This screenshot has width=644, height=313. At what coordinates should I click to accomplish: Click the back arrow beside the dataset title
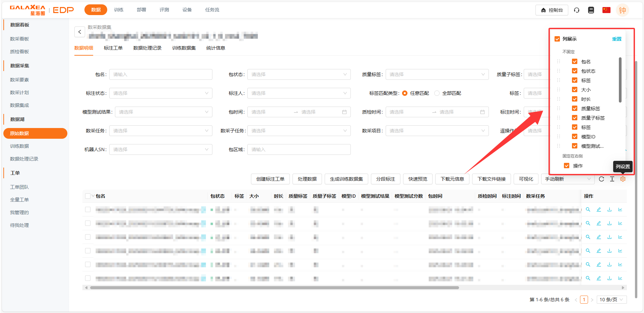click(79, 32)
